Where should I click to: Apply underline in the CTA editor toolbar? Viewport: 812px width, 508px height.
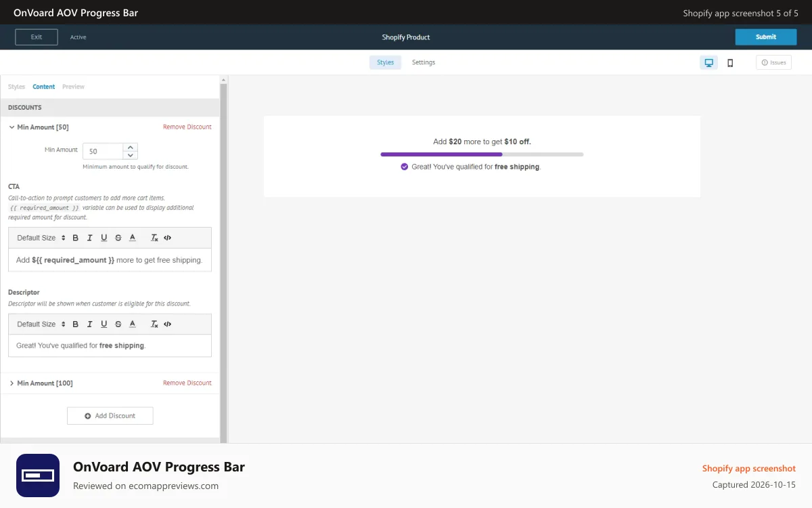coord(104,238)
